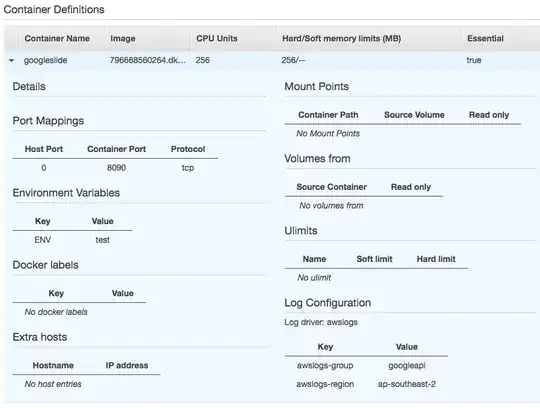This screenshot has width=540, height=408.
Task: Click the Soft limit column label
Action: (374, 259)
